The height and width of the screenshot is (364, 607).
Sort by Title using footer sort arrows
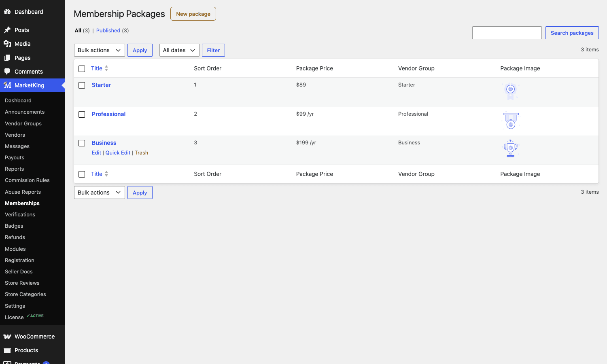click(x=106, y=174)
